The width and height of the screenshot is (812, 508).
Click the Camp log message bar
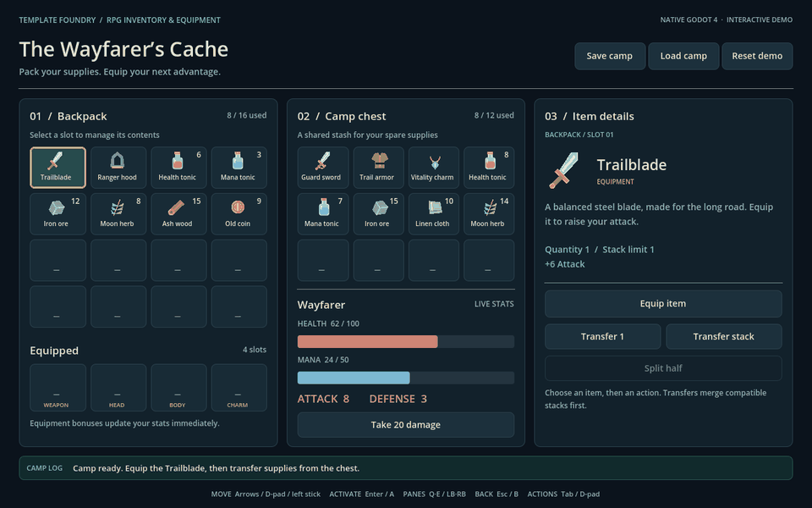(x=406, y=468)
